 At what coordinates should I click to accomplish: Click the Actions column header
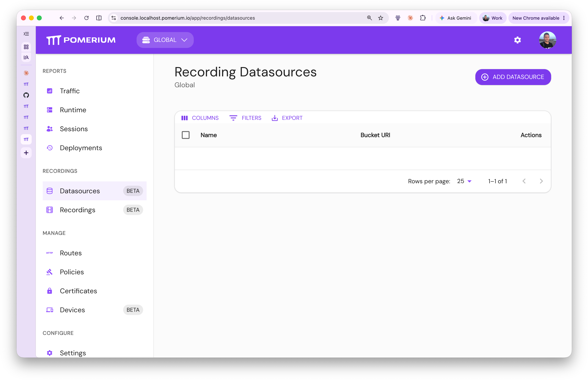[531, 135]
